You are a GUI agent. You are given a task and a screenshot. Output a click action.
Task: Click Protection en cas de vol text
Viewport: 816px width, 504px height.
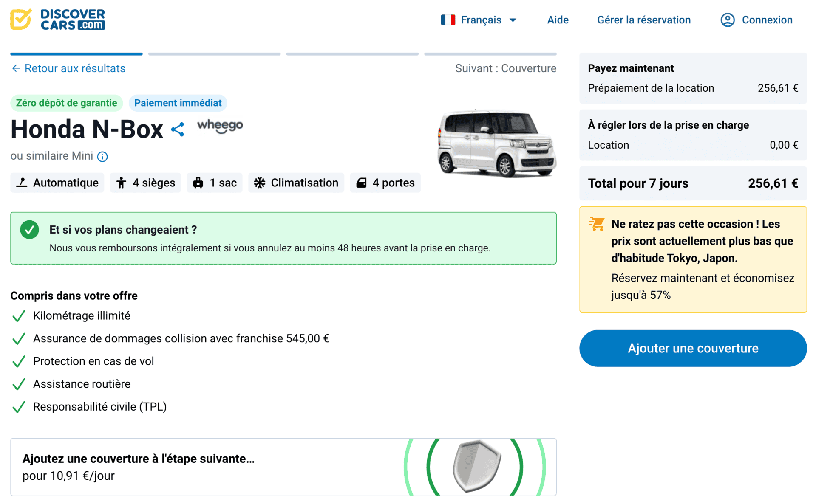pos(93,361)
